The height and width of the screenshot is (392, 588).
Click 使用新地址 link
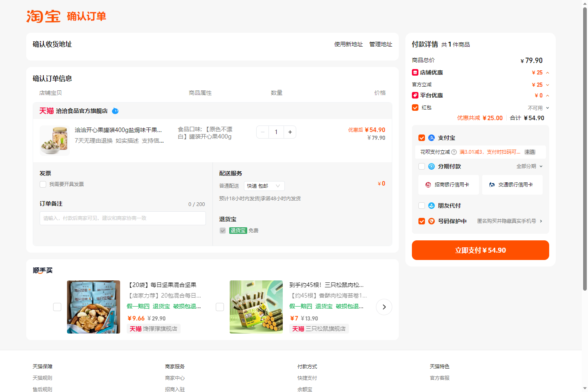349,44
